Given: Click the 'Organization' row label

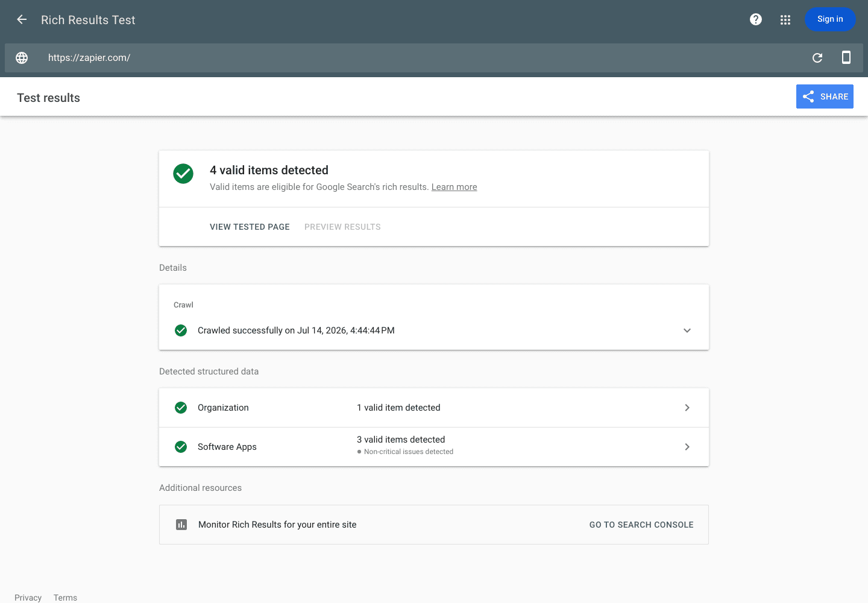Looking at the screenshot, I should pyautogui.click(x=223, y=408).
